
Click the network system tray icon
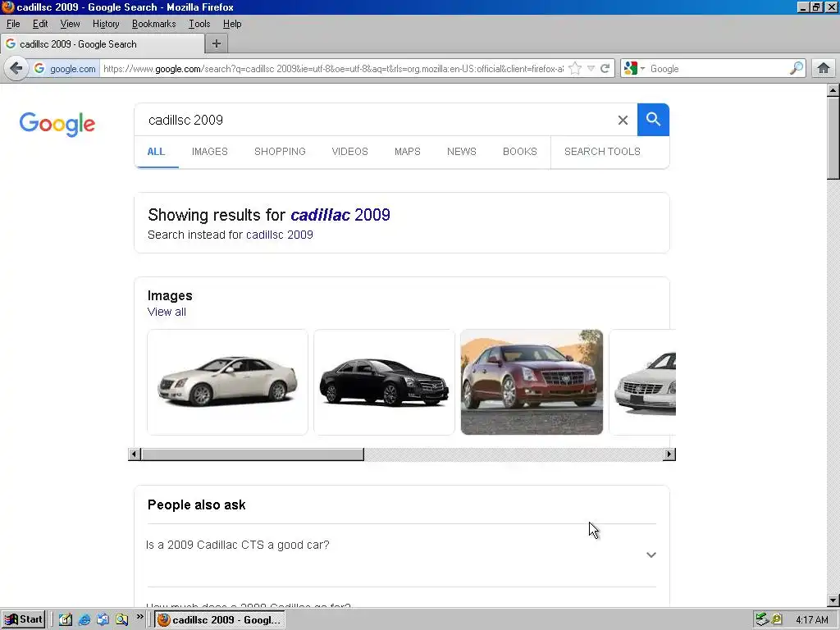coord(762,620)
